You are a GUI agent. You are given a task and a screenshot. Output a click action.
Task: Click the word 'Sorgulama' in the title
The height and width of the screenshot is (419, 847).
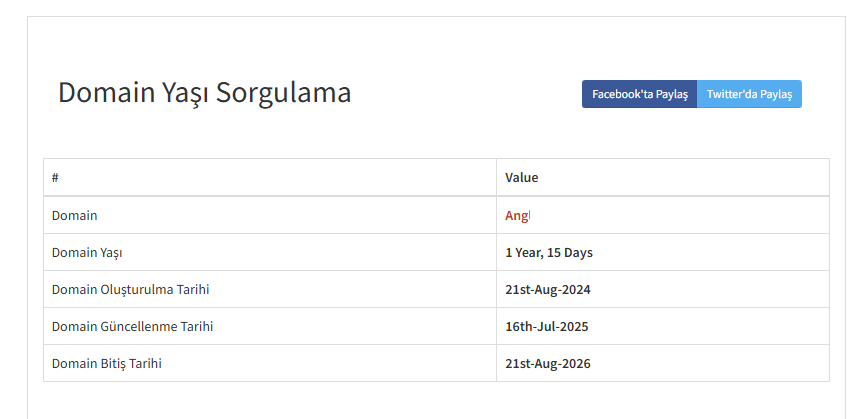pos(284,93)
